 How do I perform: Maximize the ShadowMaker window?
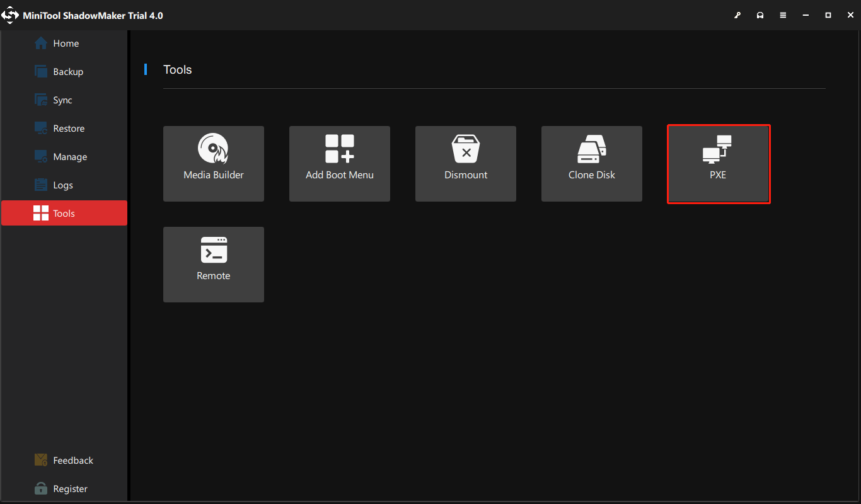point(828,15)
